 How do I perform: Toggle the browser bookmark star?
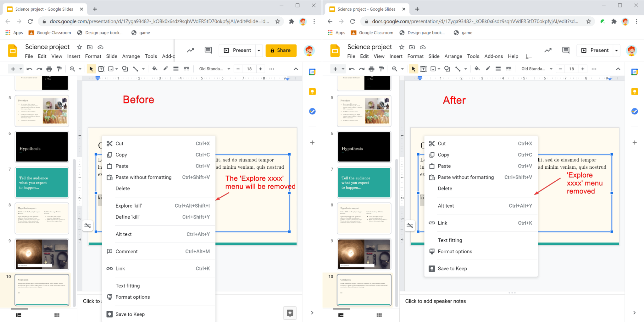(x=278, y=21)
